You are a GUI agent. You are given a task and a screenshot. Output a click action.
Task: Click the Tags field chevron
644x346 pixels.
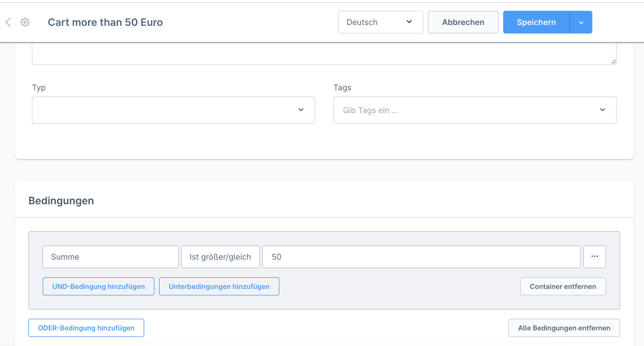[602, 110]
